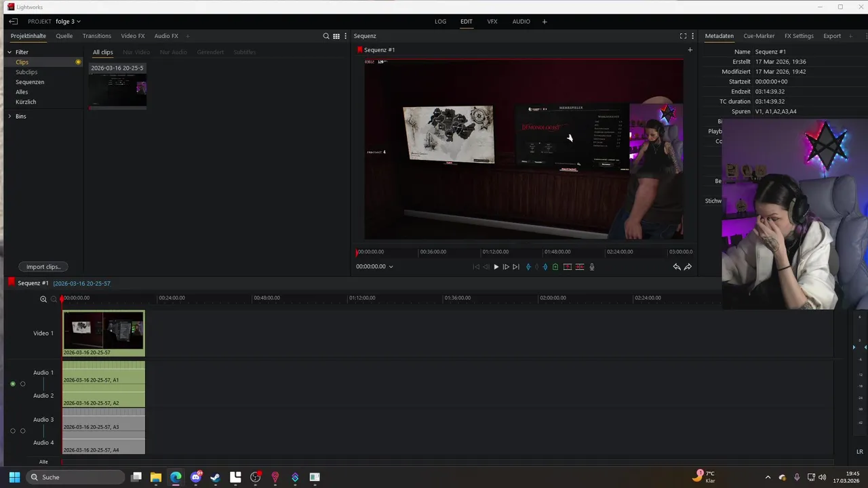The height and width of the screenshot is (488, 868).
Task: Toggle Audio 1/2 green enable dot
Action: pyautogui.click(x=13, y=384)
